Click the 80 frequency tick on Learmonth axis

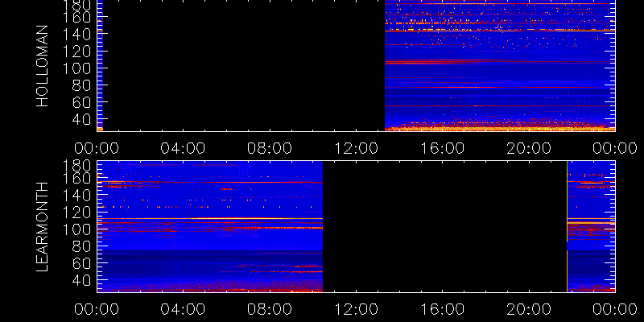tap(82, 246)
